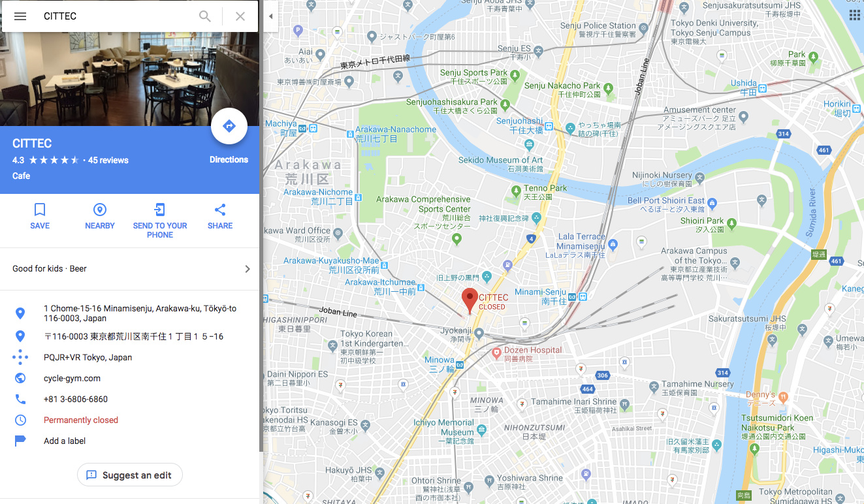The height and width of the screenshot is (504, 864).
Task: Click Suggest an edit button
Action: tap(130, 475)
